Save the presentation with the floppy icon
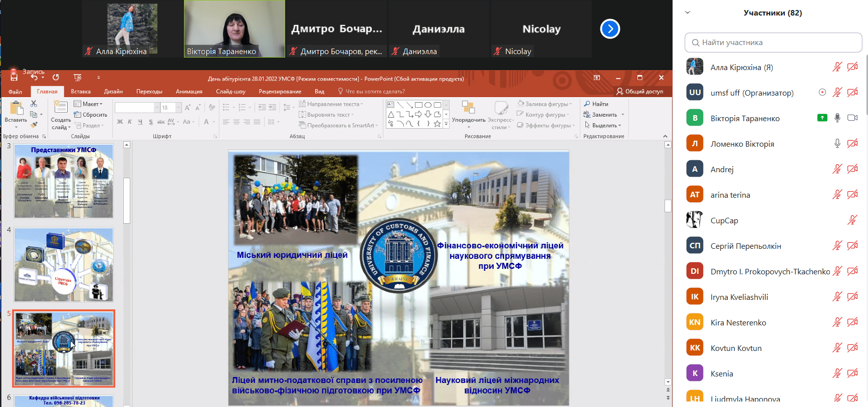The width and height of the screenshot is (868, 407). point(14,78)
